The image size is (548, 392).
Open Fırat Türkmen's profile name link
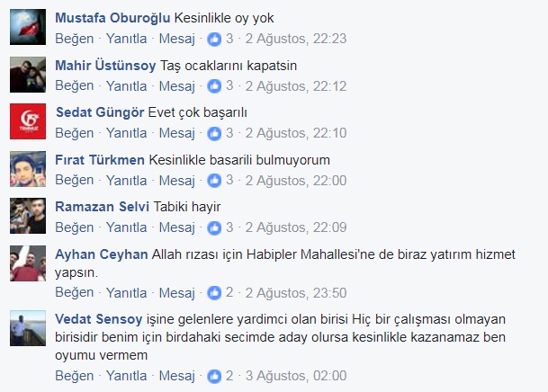(100, 160)
